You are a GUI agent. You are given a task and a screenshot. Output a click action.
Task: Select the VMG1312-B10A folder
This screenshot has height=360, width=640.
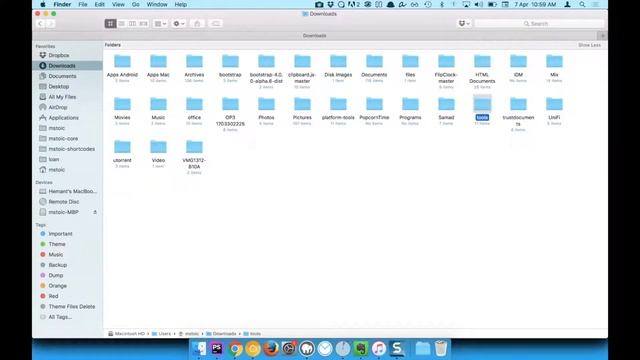coord(194,156)
